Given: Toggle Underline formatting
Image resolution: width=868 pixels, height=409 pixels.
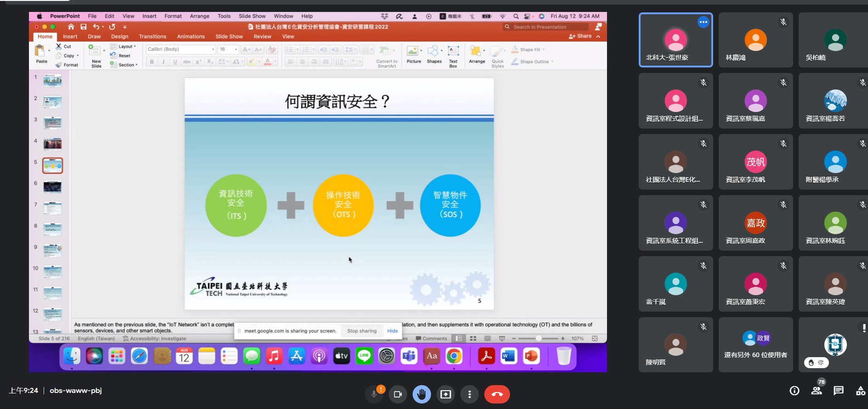Looking at the screenshot, I should pyautogui.click(x=175, y=62).
